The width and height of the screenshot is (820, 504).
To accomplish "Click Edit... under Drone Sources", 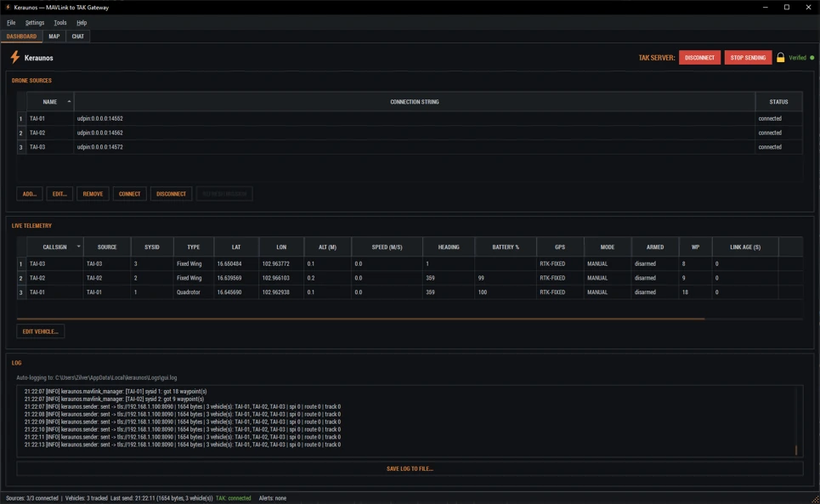I will tap(59, 194).
